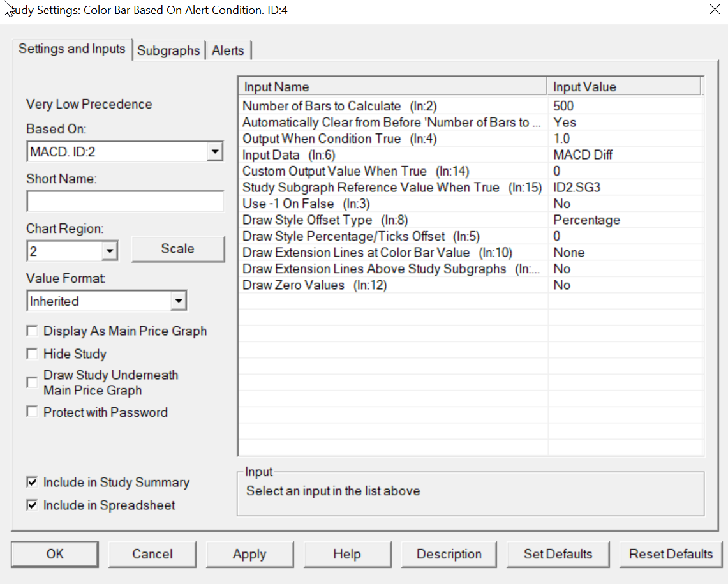
Task: Open the Alerts tab
Action: coord(228,50)
